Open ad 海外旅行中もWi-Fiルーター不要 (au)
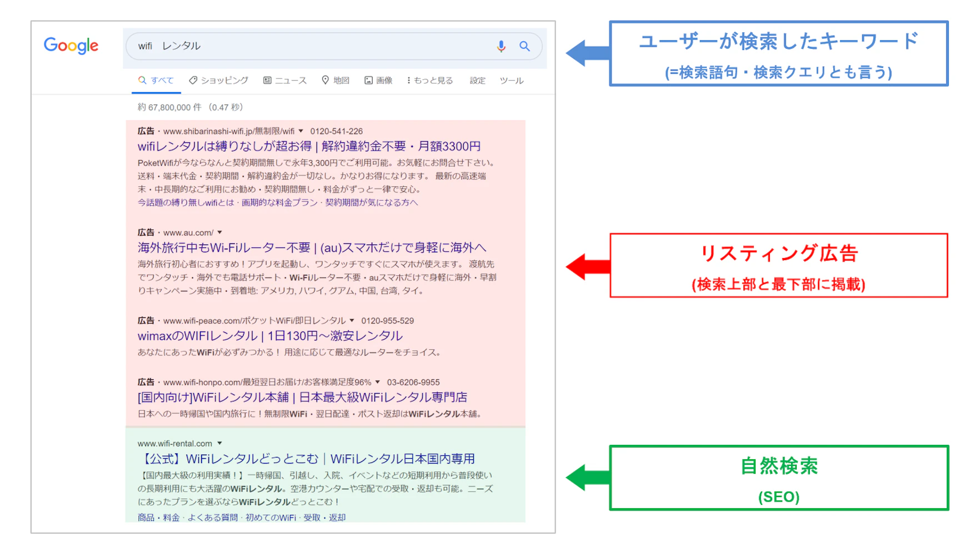980x551 pixels. (312, 247)
